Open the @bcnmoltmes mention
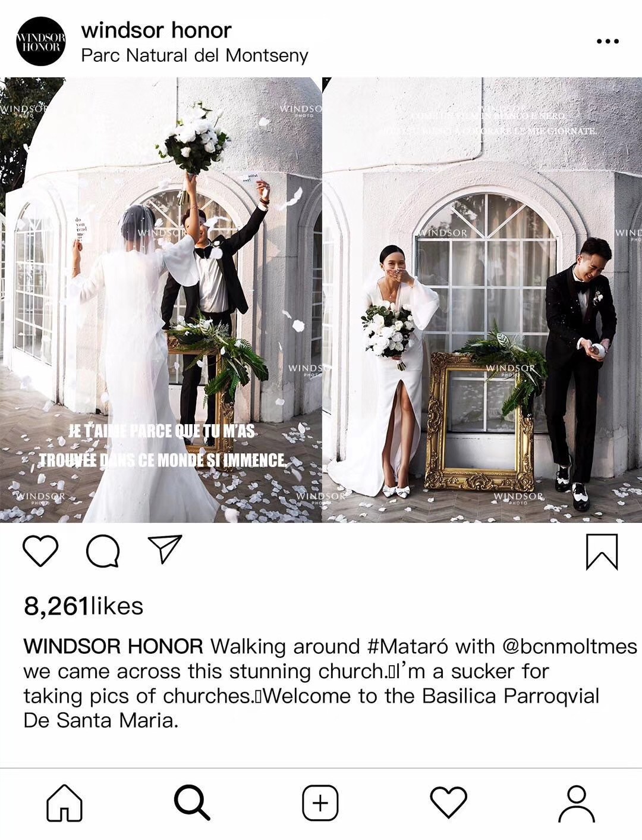 coord(569,646)
